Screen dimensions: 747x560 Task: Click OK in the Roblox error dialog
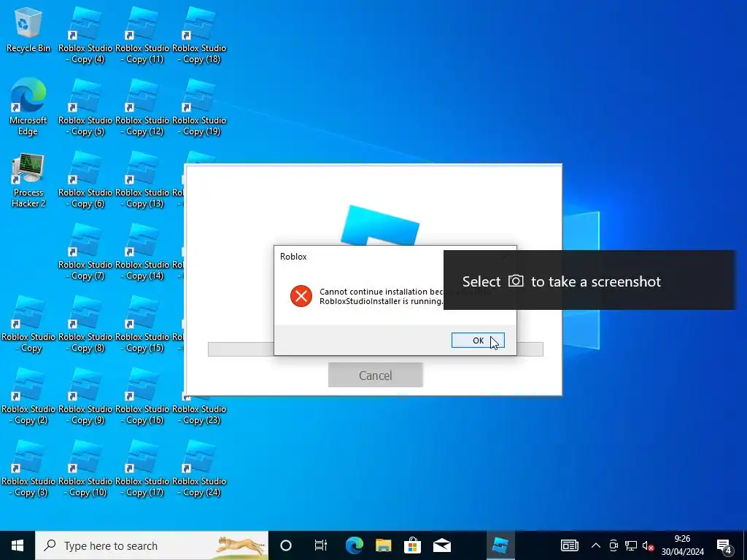tap(478, 340)
